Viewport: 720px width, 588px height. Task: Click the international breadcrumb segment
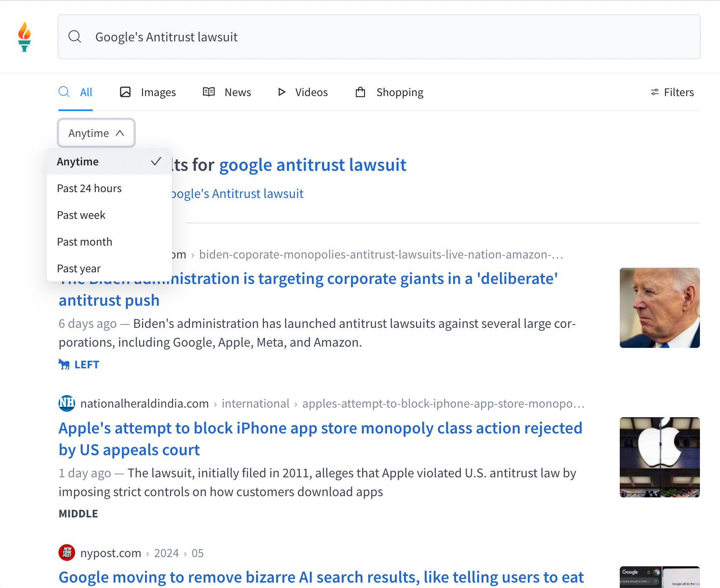point(255,403)
